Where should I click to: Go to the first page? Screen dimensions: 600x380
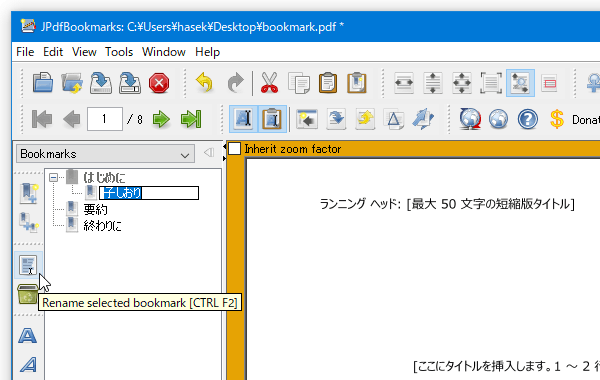pyautogui.click(x=42, y=119)
